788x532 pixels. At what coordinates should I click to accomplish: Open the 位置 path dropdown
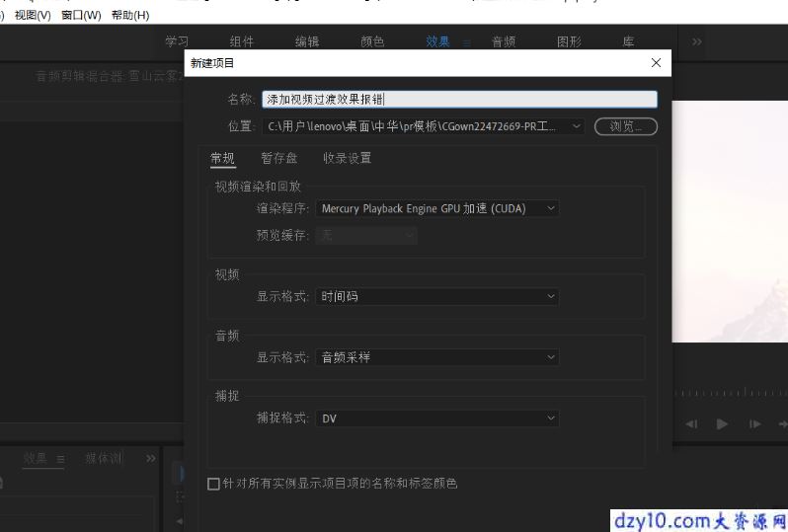coord(577,126)
